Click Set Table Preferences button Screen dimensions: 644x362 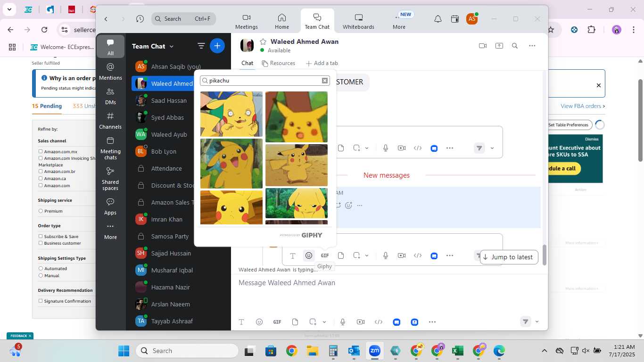point(569,125)
